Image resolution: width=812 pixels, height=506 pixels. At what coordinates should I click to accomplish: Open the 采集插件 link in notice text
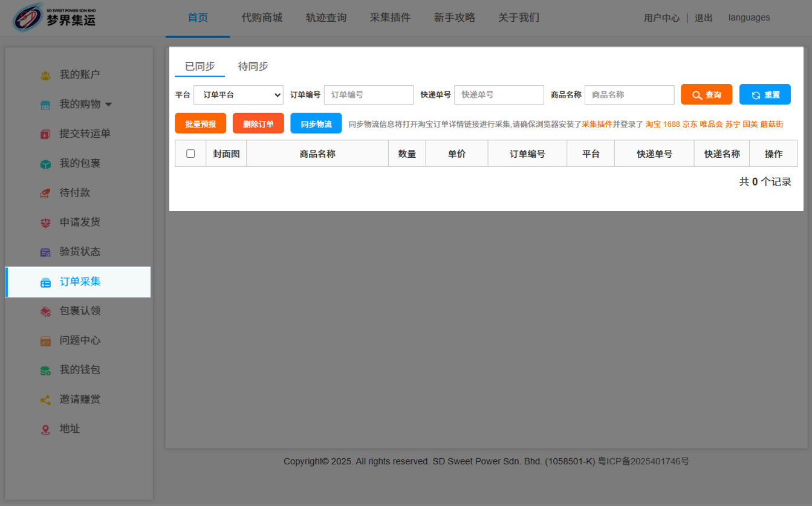tap(597, 124)
